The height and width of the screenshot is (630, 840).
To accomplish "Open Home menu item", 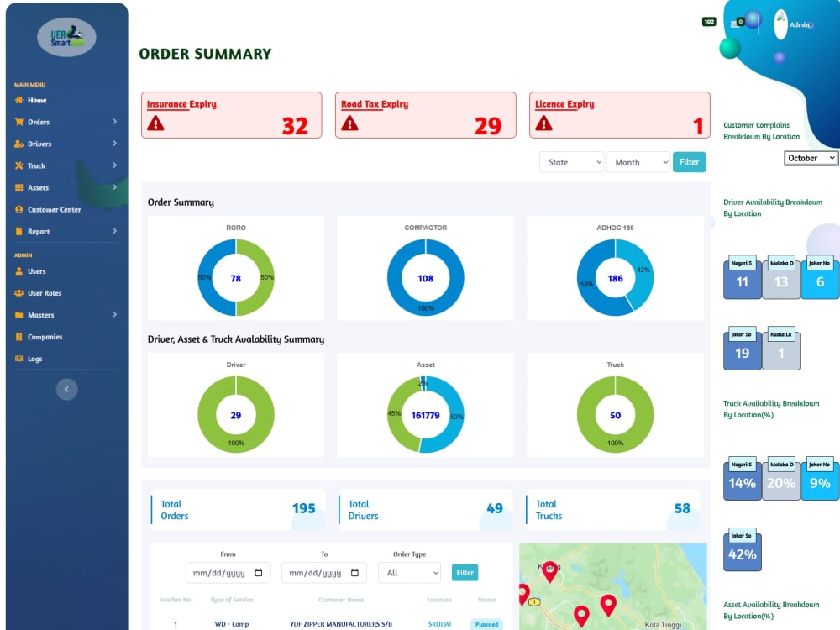I will click(x=37, y=100).
